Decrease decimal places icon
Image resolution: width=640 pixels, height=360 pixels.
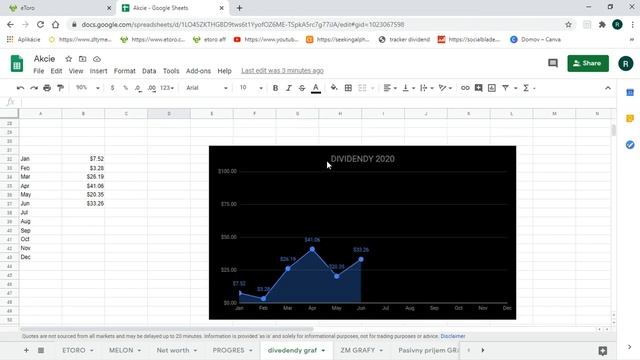pos(138,88)
